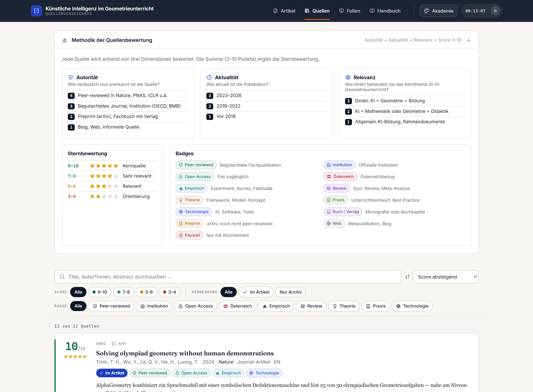
Task: Filter by Technologie badge chip
Action: pos(412,306)
